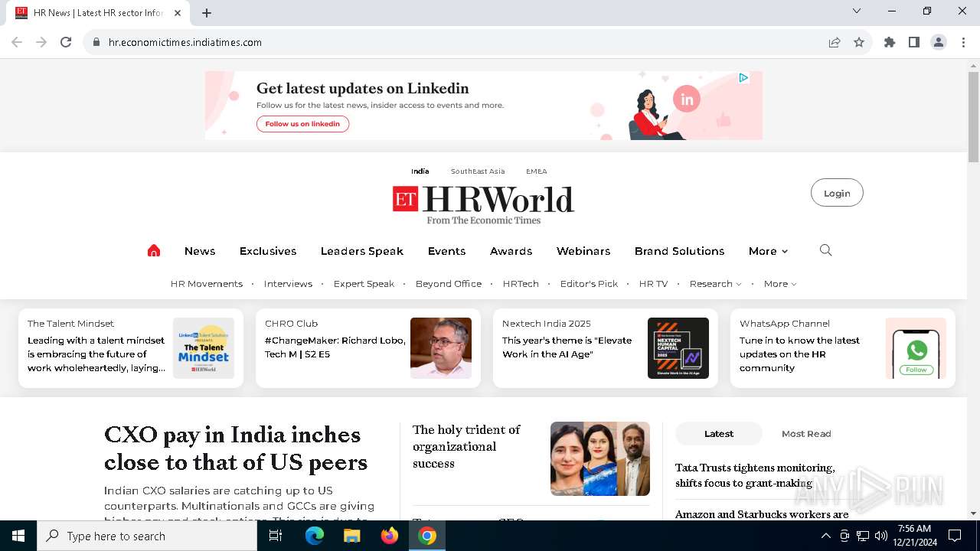Click the Login button
This screenshot has height=551, width=980.
pos(837,193)
